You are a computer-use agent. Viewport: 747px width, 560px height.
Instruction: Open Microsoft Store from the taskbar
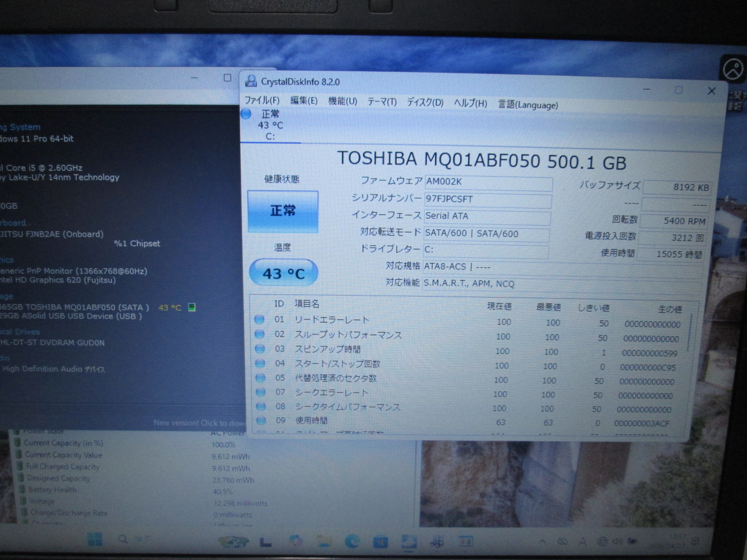point(381,541)
